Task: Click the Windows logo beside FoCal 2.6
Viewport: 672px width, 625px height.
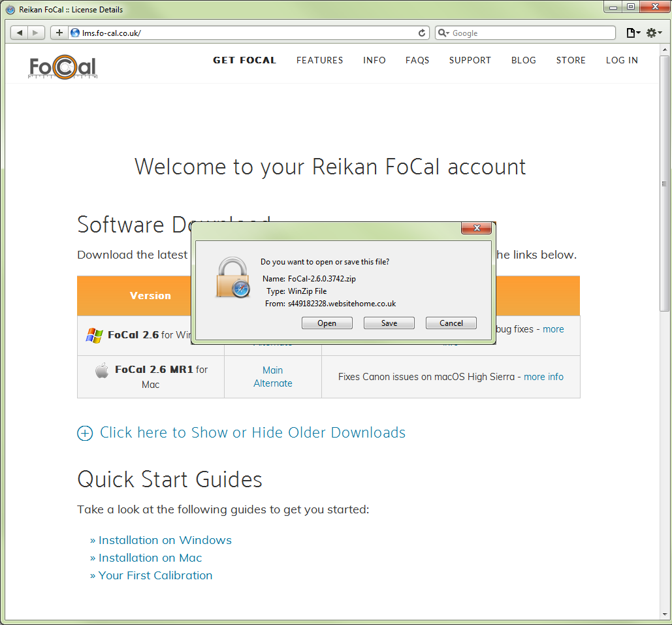Action: point(94,335)
